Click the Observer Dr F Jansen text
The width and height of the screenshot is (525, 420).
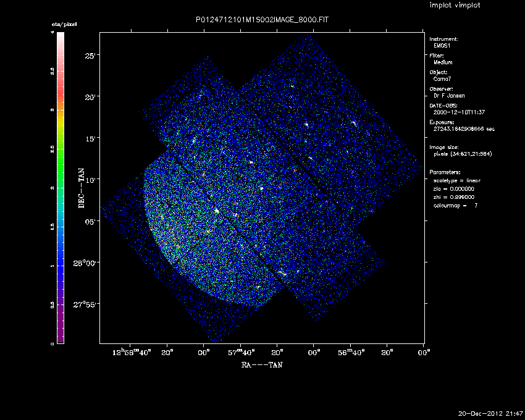tap(449, 96)
